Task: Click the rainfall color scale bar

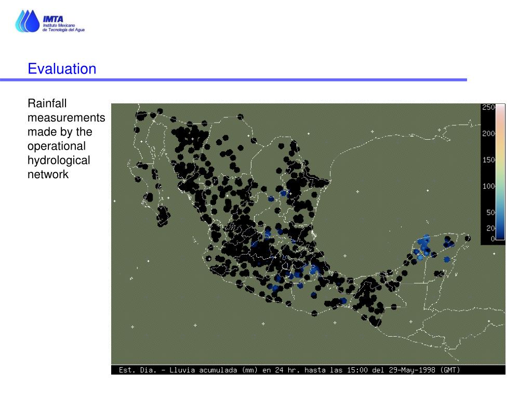Action: 500,172
